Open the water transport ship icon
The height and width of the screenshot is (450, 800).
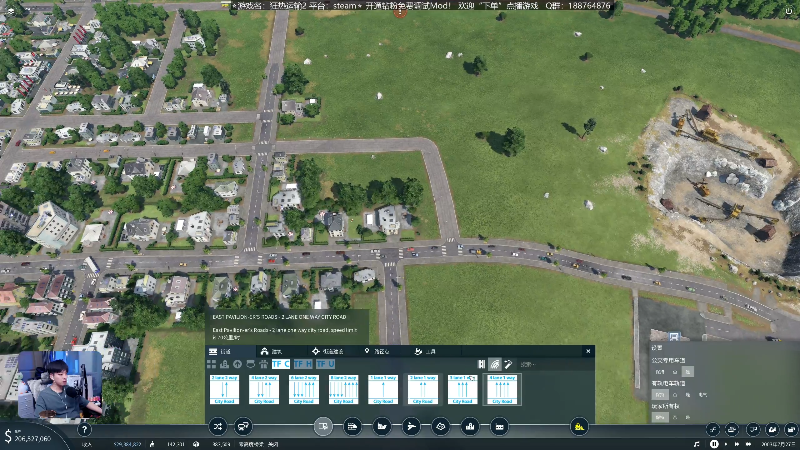pyautogui.click(x=382, y=427)
